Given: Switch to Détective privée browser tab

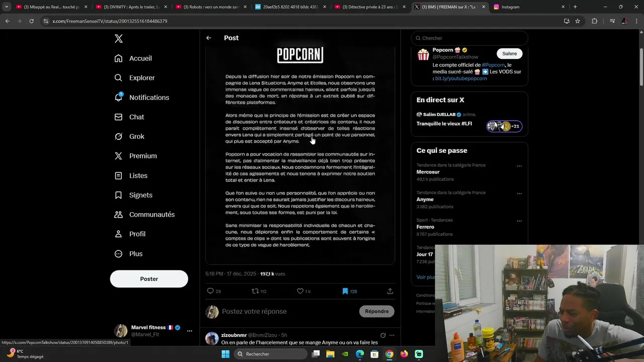Looking at the screenshot, I should [370, 7].
